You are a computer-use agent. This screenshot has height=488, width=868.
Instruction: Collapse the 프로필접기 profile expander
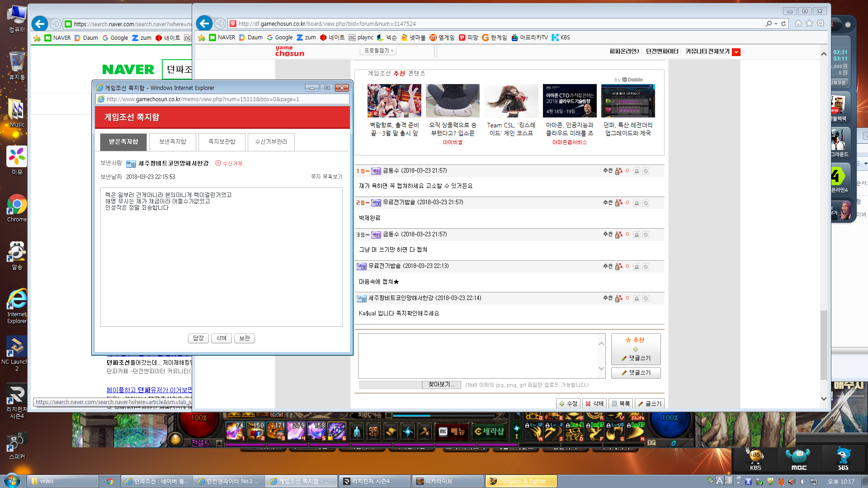click(379, 51)
